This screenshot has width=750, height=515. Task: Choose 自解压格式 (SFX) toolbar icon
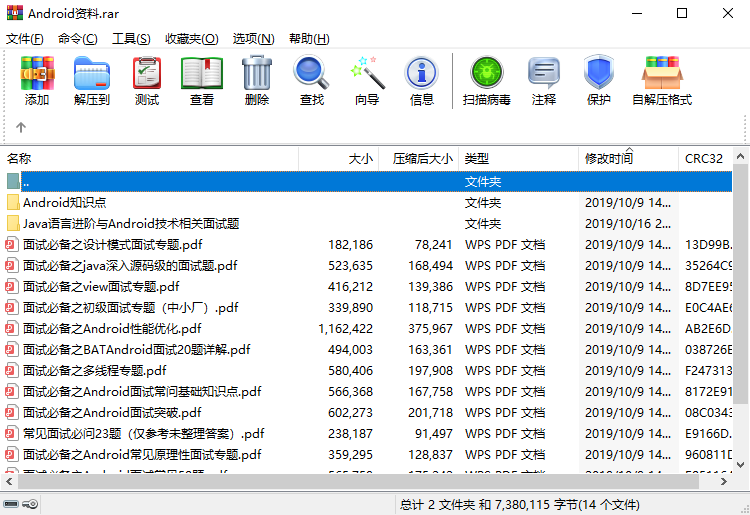(x=662, y=80)
